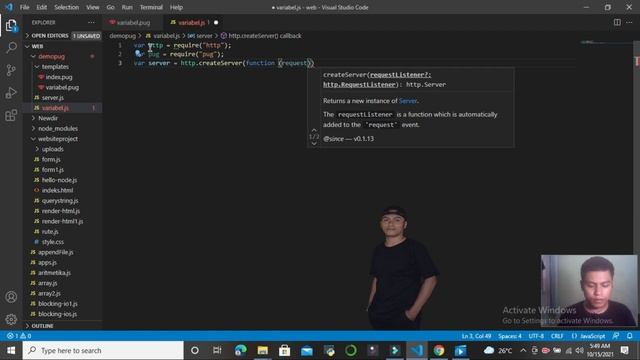Open Task View on taskbar
This screenshot has width=640, height=360.
[x=217, y=350]
